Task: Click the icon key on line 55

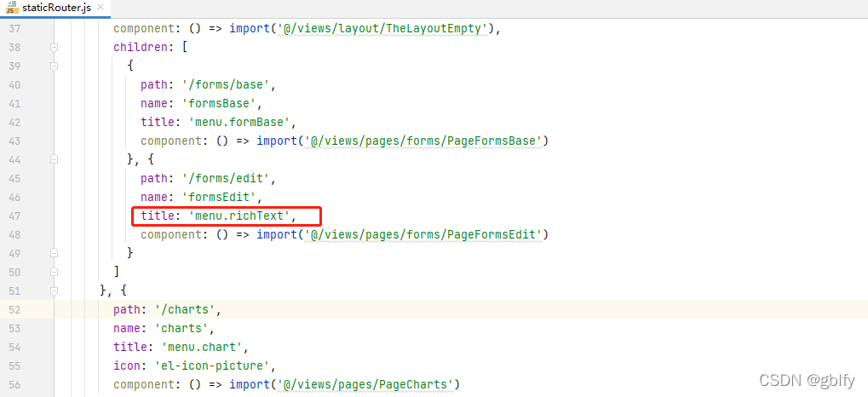Action: click(127, 366)
